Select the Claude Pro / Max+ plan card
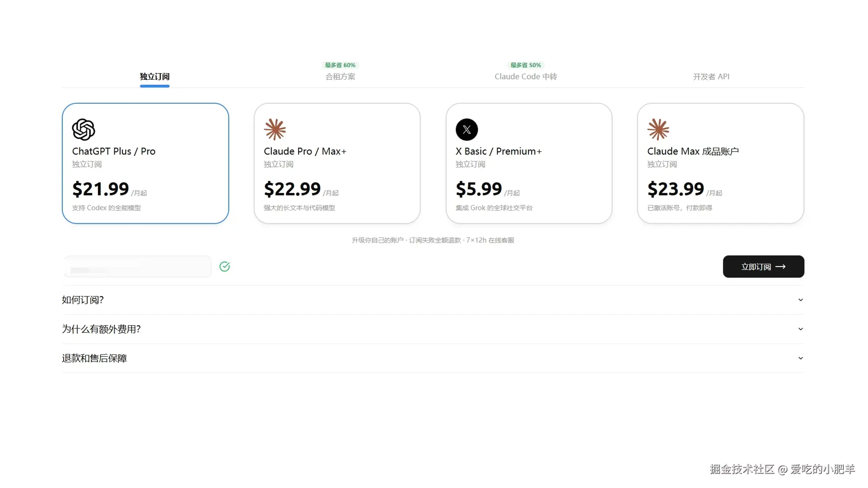The height and width of the screenshot is (488, 868). [337, 163]
